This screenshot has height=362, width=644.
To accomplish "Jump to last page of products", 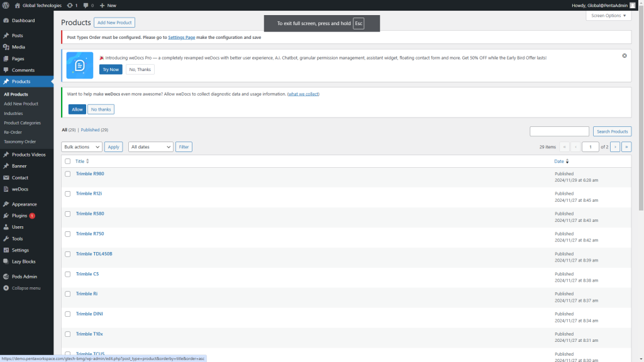I will click(x=626, y=147).
